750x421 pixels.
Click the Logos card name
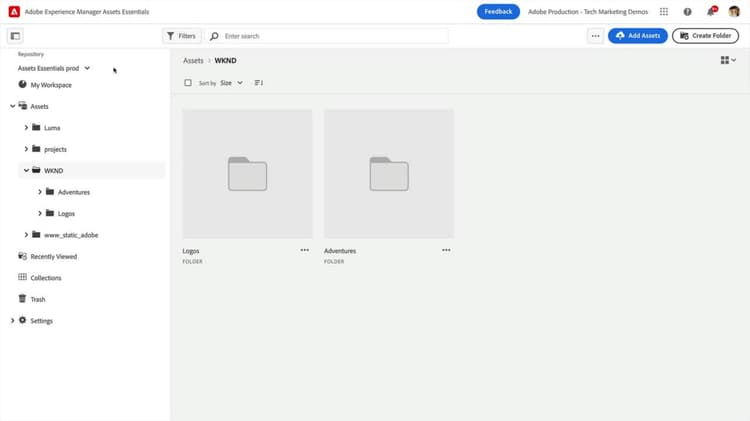tap(191, 251)
